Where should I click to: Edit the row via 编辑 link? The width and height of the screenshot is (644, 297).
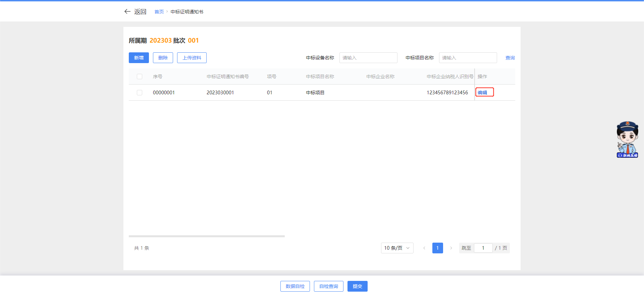point(482,93)
